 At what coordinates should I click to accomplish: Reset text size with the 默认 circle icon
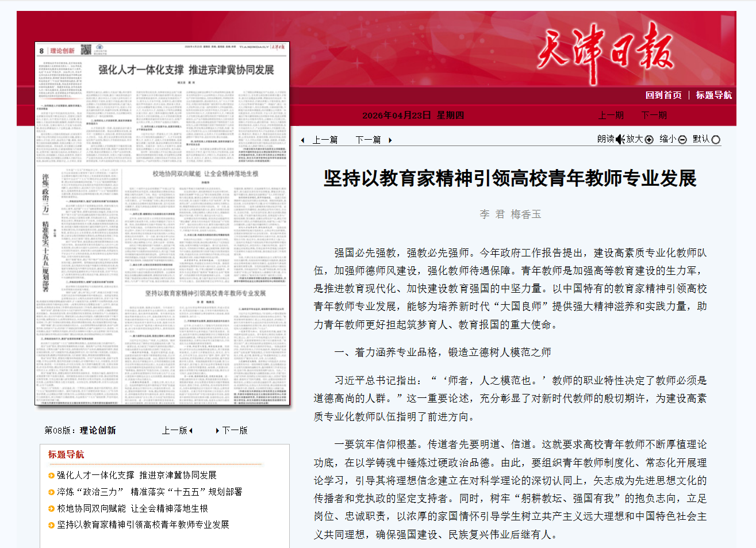point(716,139)
